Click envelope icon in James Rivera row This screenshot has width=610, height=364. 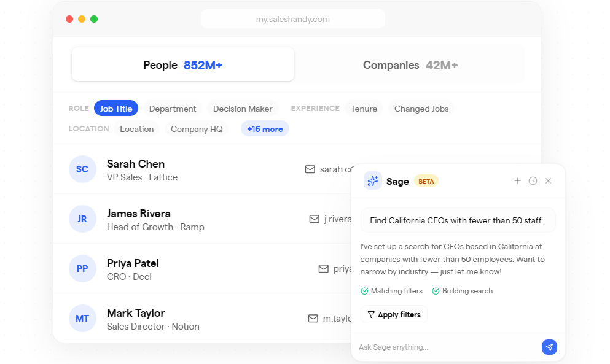coord(315,219)
